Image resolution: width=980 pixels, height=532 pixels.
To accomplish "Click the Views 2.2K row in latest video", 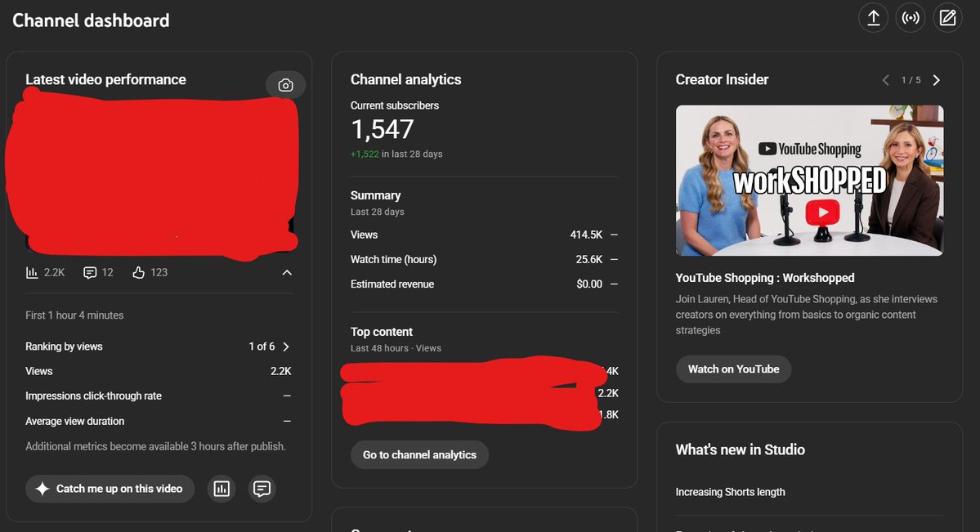I will (158, 371).
